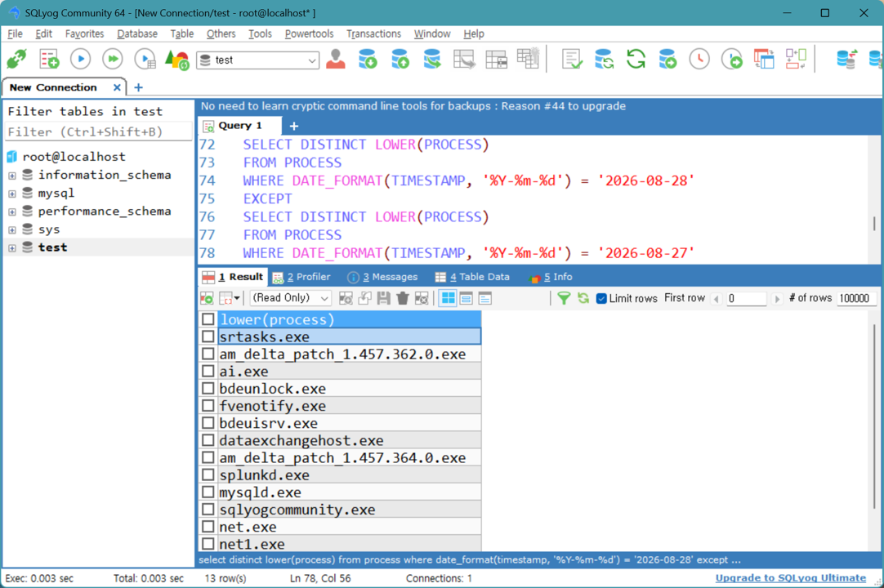Click execute and edit result set icon
Image resolution: width=884 pixels, height=588 pixels.
click(x=145, y=59)
